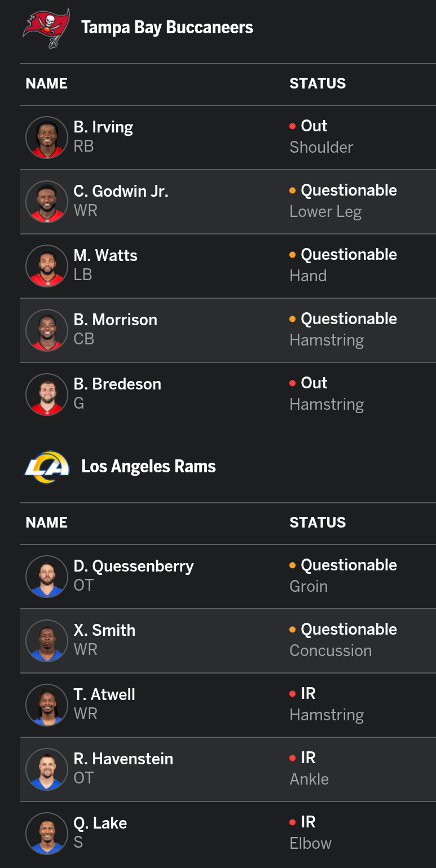This screenshot has width=436, height=868.
Task: Click D. Quessenberry's headshot
Action: (x=47, y=577)
